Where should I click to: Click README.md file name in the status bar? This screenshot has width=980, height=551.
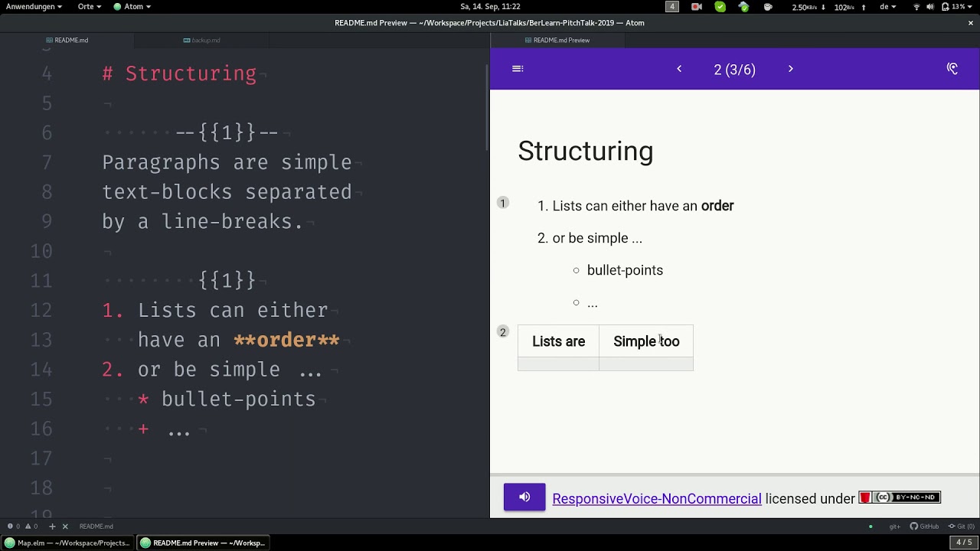tap(96, 526)
